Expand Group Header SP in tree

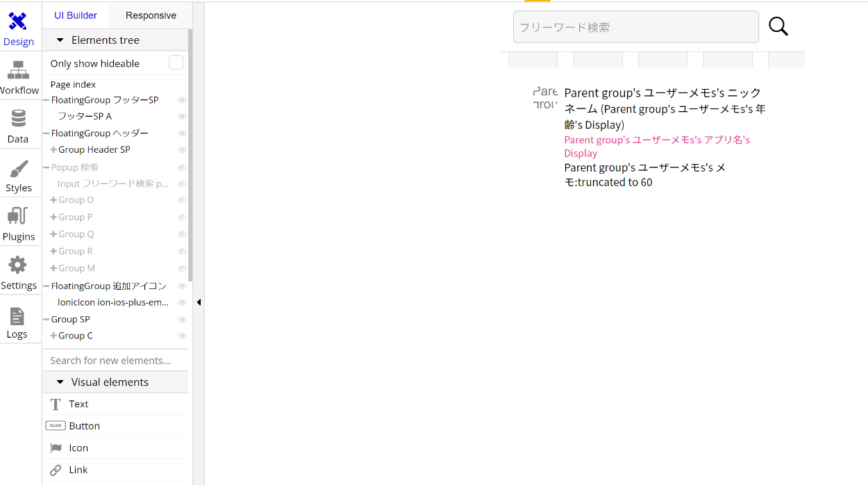point(53,150)
